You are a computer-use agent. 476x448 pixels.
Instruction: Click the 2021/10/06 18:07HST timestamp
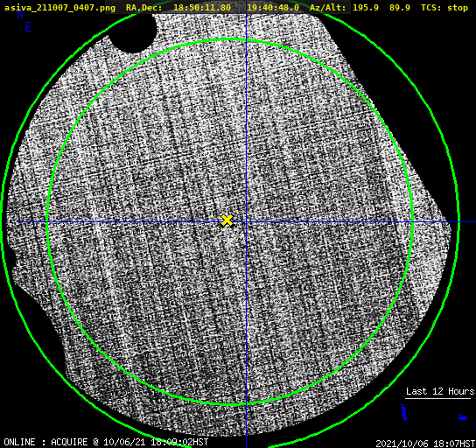coord(425,444)
